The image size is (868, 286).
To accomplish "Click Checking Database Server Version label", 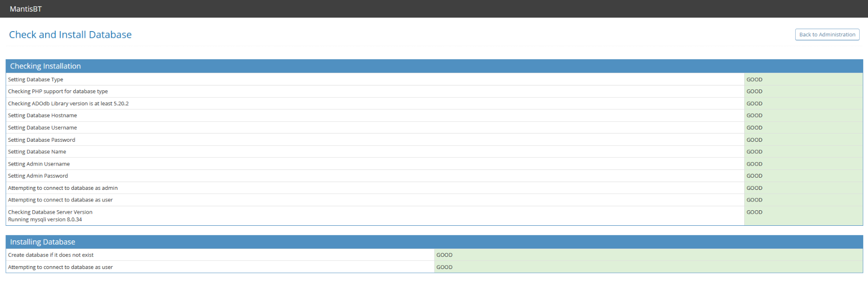I will click(50, 212).
